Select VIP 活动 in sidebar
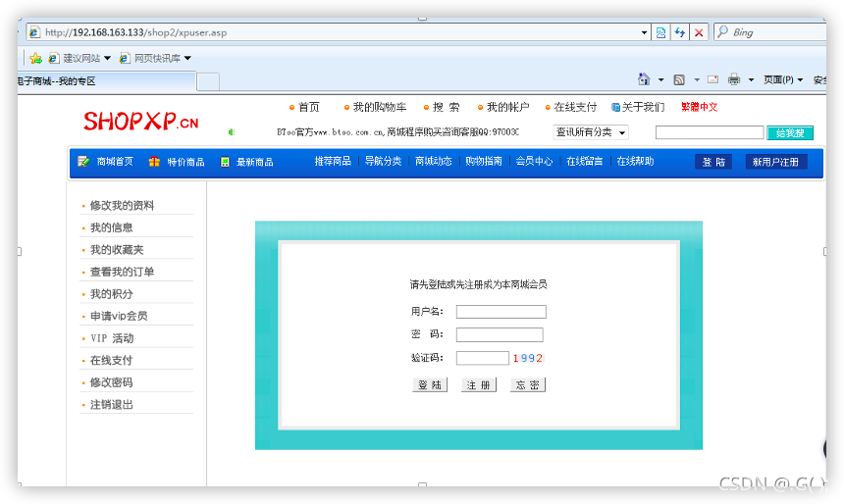844x504 pixels. point(112,338)
